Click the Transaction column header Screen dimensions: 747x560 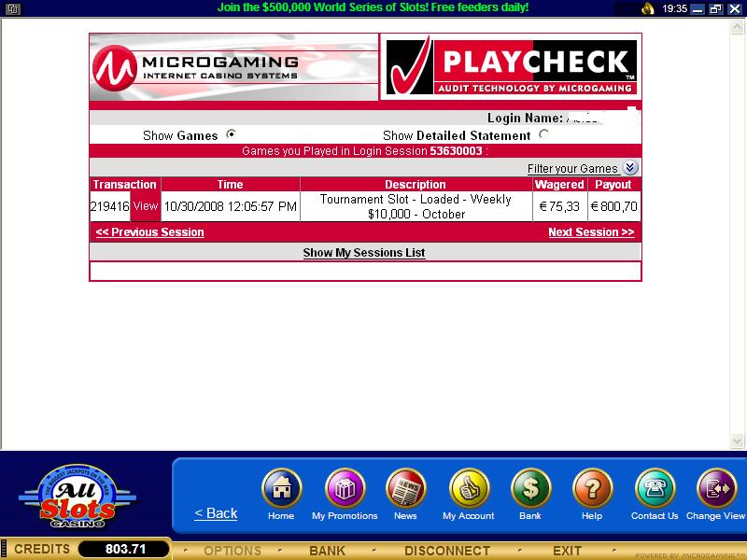[x=125, y=184]
